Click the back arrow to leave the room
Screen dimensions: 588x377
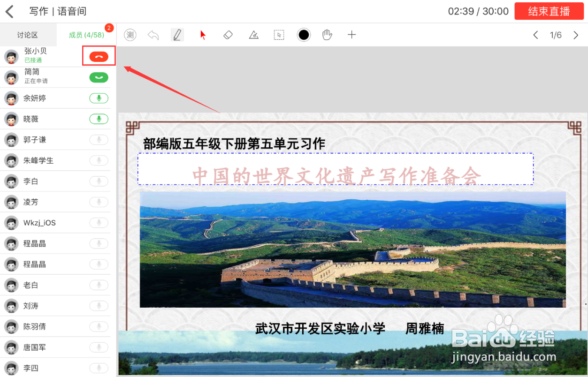tap(10, 11)
